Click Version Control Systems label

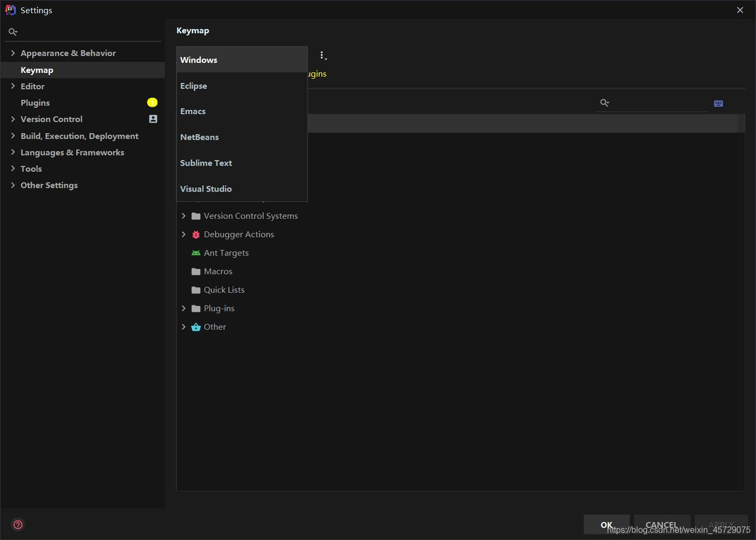(251, 216)
